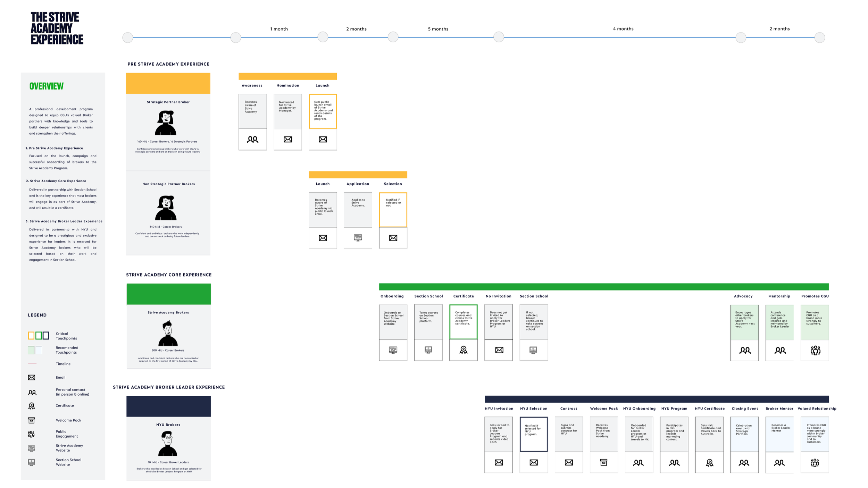This screenshot has height=488, width=868.
Task: Click email icon under Nomination card
Action: [287, 140]
